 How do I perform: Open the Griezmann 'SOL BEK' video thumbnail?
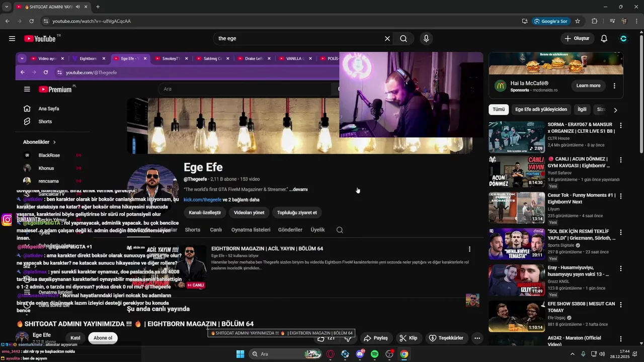(x=517, y=244)
